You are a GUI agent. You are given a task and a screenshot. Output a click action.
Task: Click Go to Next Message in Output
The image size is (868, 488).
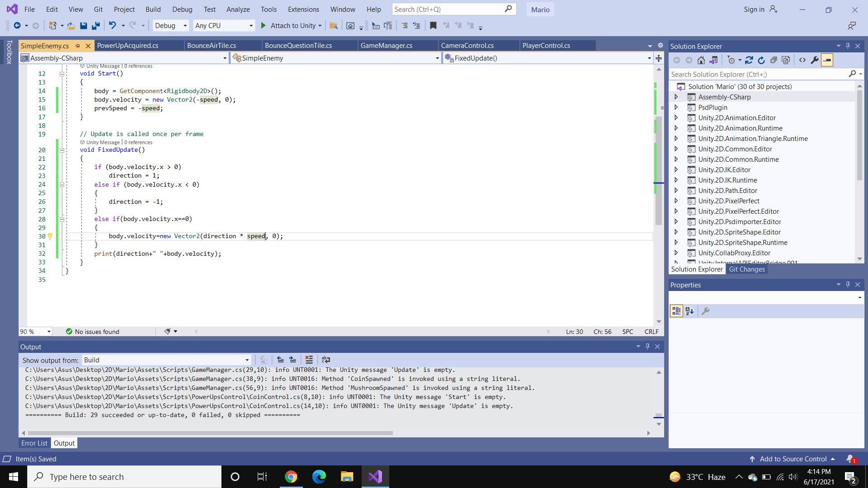point(292,360)
